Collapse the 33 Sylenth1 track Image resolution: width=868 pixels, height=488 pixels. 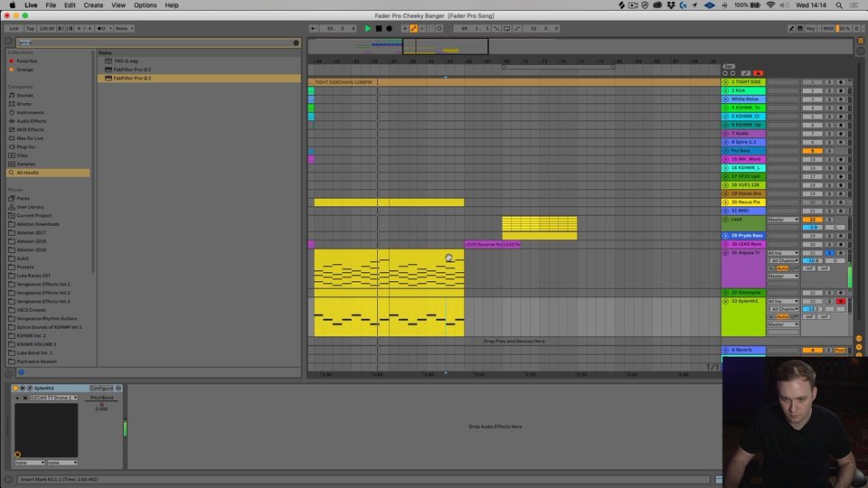tap(726, 301)
